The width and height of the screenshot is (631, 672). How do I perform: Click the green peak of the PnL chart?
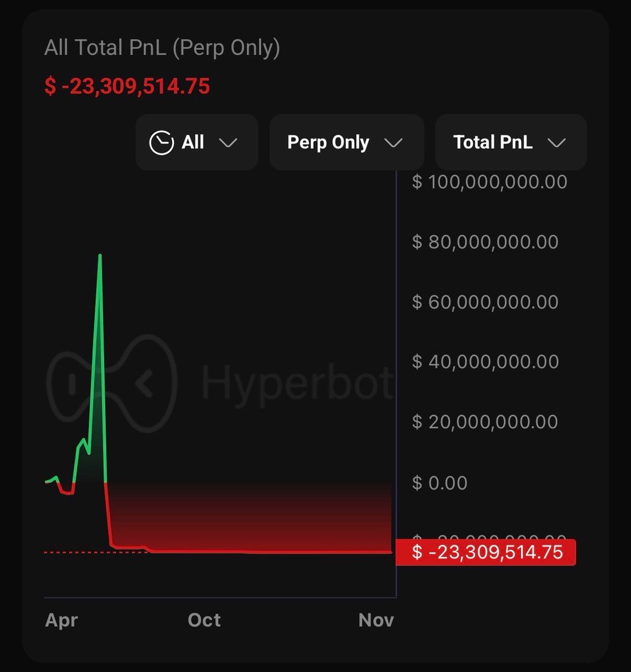point(100,256)
